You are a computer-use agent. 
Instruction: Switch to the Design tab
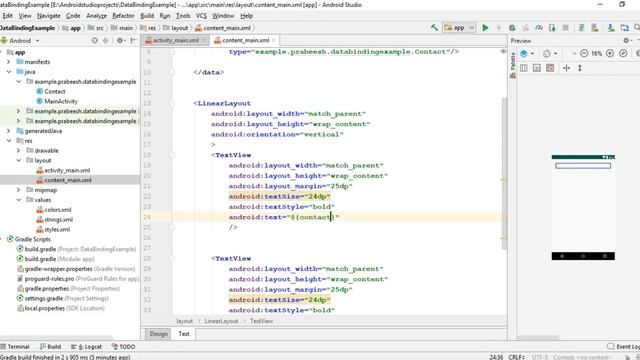point(158,334)
